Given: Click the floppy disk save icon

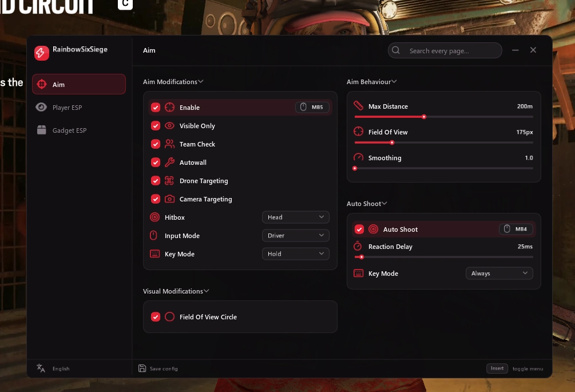Looking at the screenshot, I should (x=142, y=368).
